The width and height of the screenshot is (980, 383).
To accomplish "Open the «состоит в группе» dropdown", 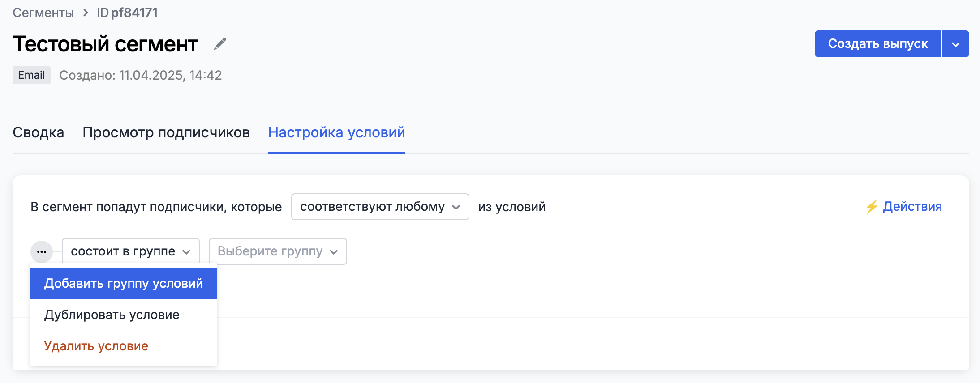I will pyautogui.click(x=130, y=251).
